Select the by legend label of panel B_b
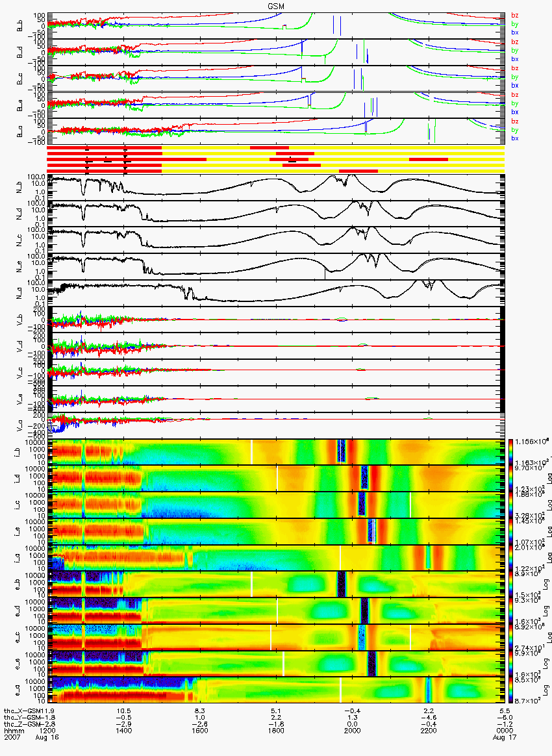 coord(515,24)
